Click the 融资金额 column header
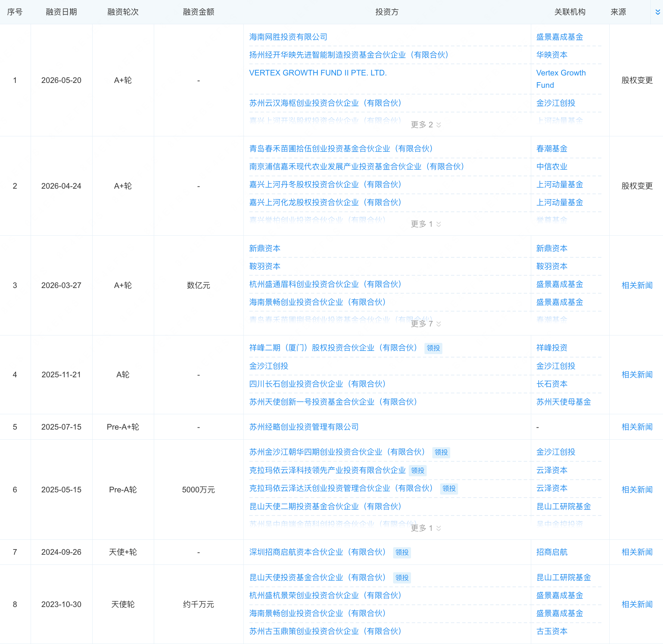663x644 pixels. click(x=199, y=12)
